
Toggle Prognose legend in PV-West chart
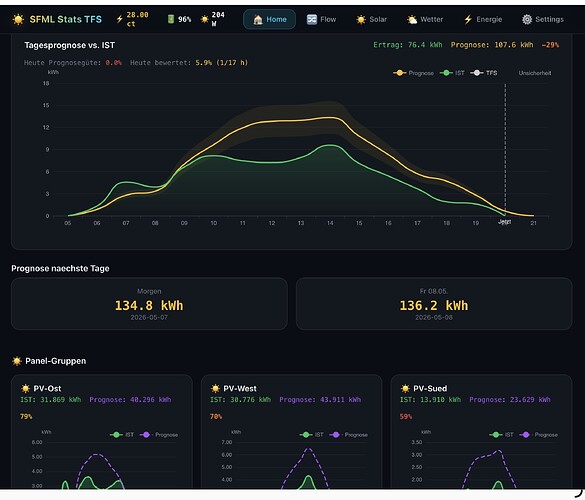tap(348, 435)
